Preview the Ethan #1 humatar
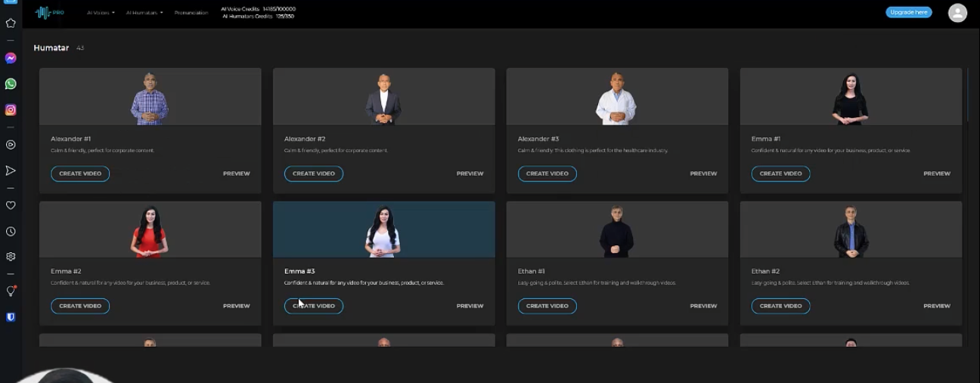980x383 pixels. [x=703, y=306]
